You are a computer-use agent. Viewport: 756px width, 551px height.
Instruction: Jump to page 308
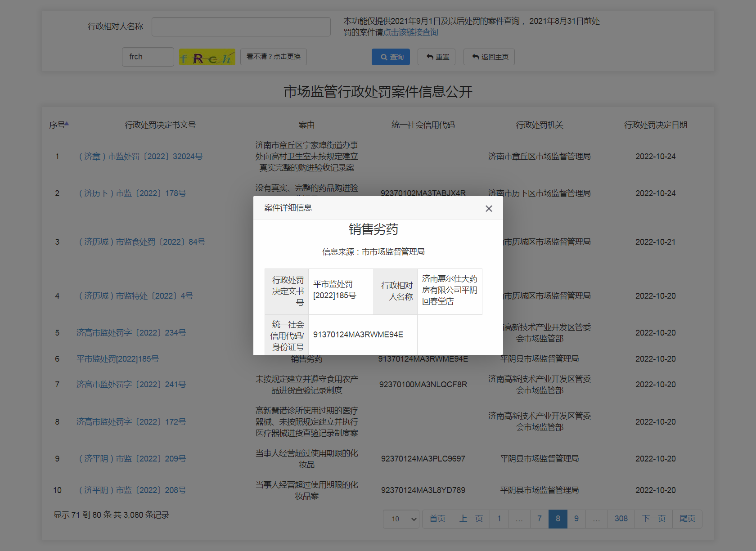pyautogui.click(x=621, y=519)
